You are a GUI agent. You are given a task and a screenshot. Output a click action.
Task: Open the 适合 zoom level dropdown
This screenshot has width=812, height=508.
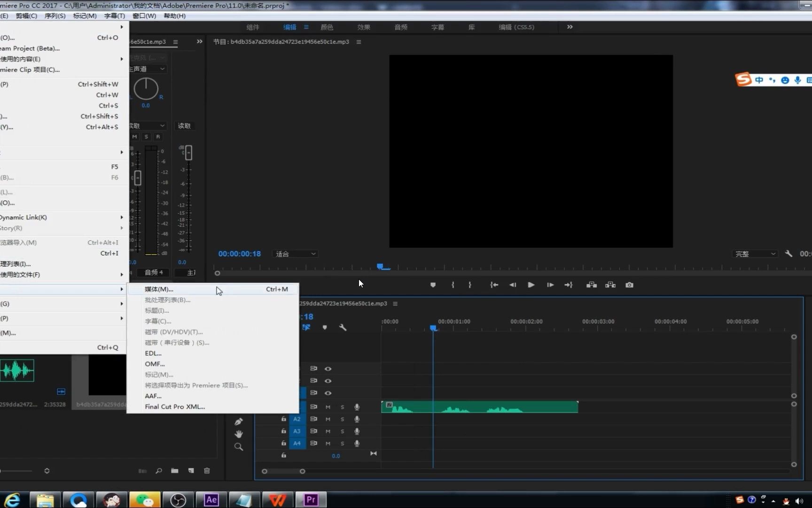pos(295,254)
